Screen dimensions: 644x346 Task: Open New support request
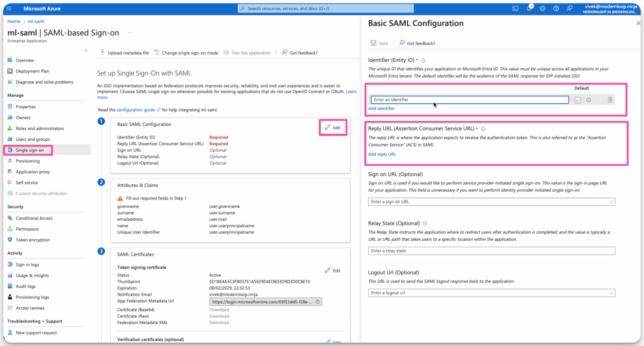click(36, 333)
